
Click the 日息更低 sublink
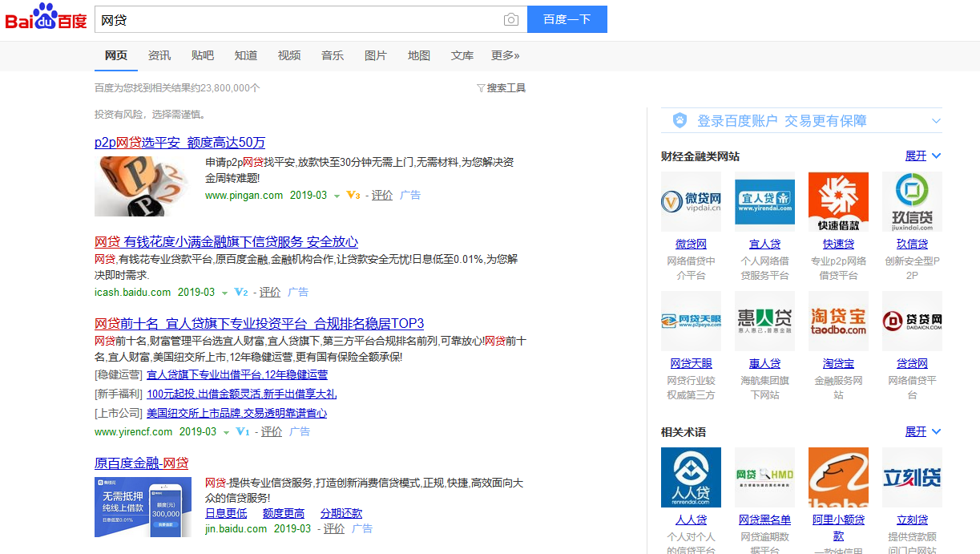[x=226, y=513]
